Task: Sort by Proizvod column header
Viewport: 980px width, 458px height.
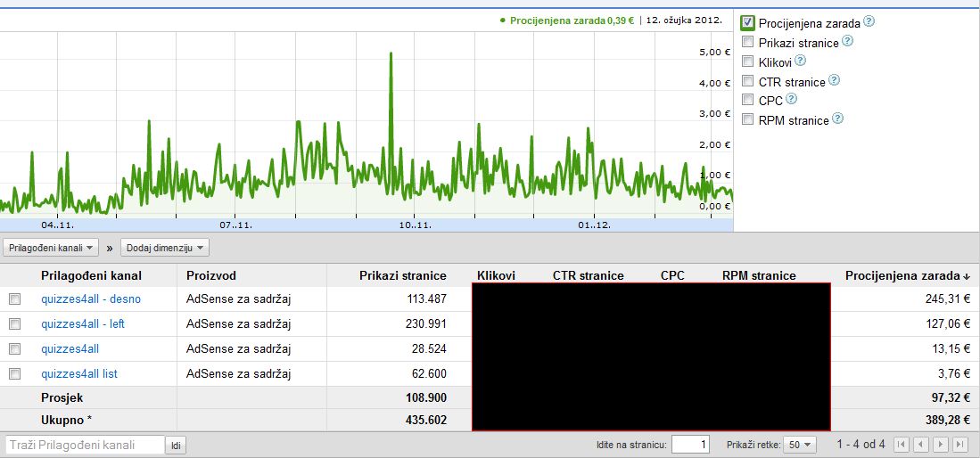Action: click(x=211, y=275)
